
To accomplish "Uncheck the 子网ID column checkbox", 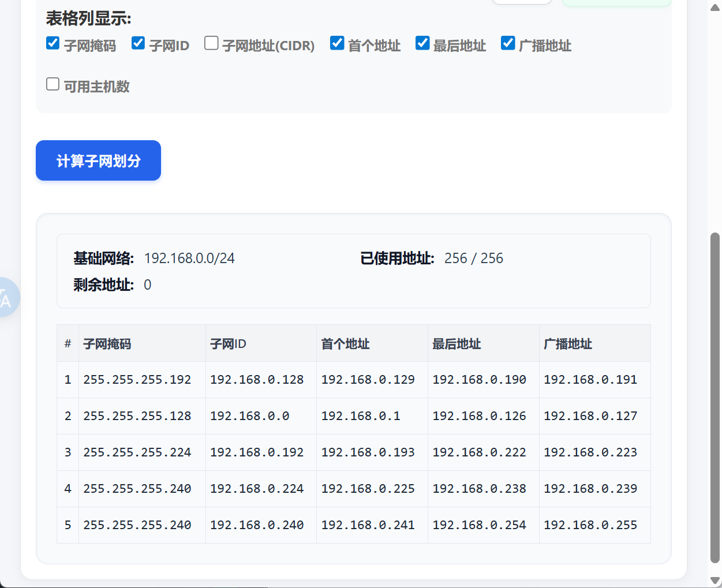I will [x=138, y=43].
